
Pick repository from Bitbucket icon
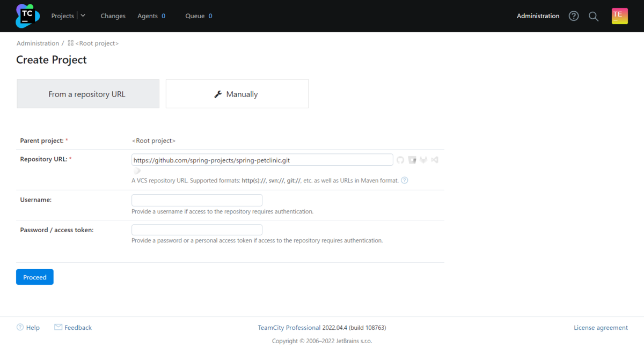412,160
